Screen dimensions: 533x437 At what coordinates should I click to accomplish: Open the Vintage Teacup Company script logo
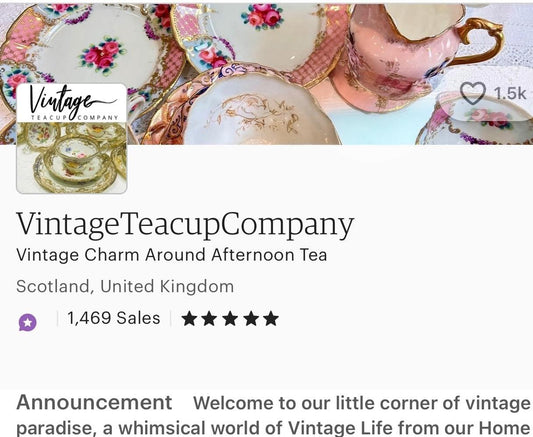click(x=72, y=103)
